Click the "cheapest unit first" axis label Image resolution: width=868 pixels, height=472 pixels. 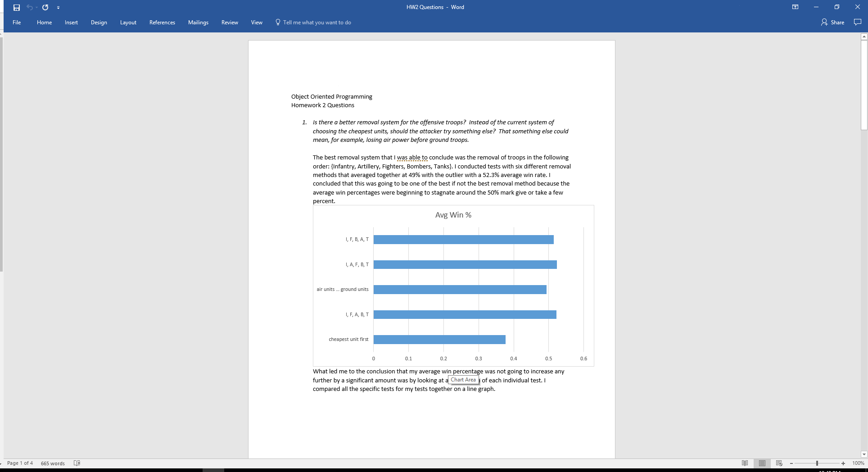coord(348,339)
